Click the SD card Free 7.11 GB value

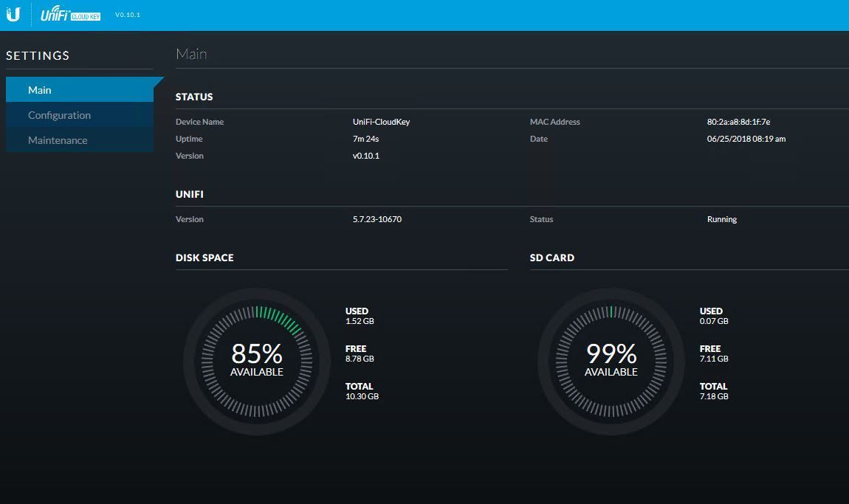[x=714, y=359]
